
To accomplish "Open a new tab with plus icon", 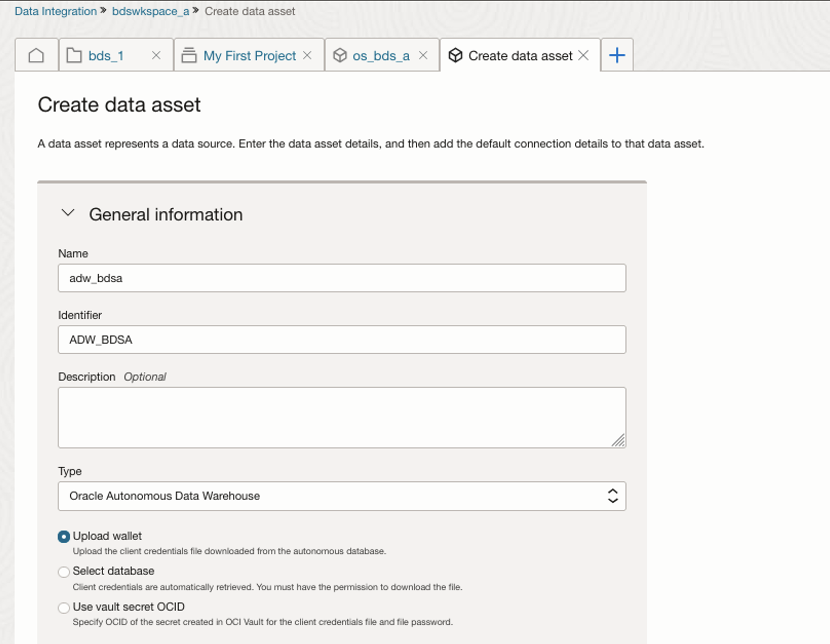I will 617,55.
